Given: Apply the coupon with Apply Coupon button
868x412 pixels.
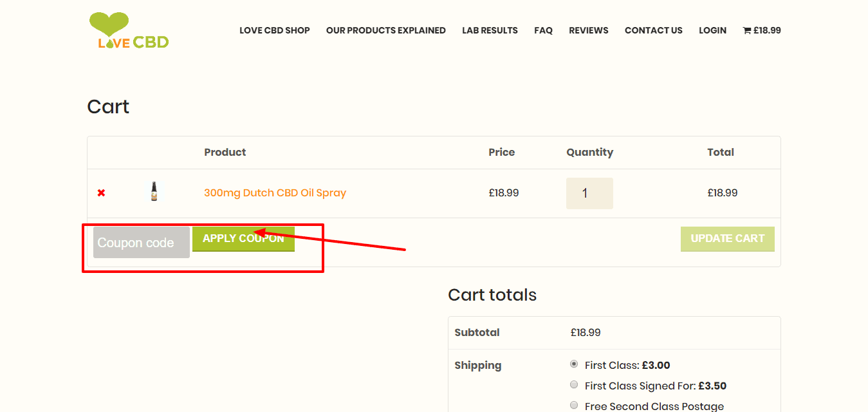Looking at the screenshot, I should click(243, 239).
